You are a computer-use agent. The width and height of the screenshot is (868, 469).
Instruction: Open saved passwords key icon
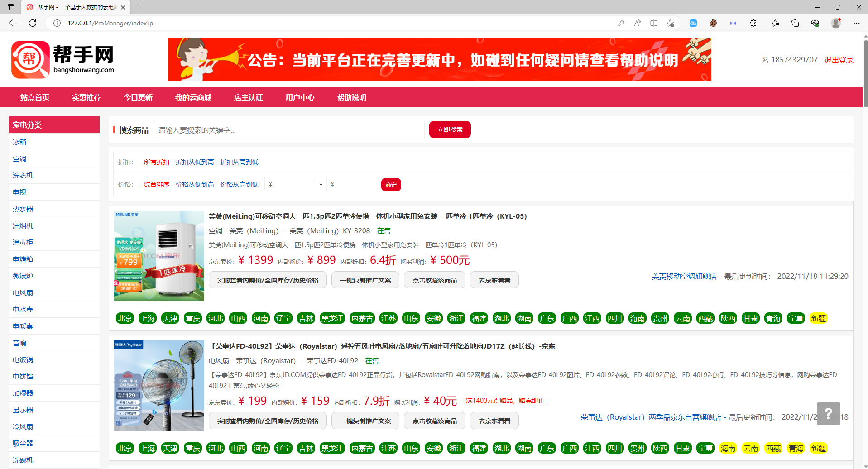(x=621, y=23)
